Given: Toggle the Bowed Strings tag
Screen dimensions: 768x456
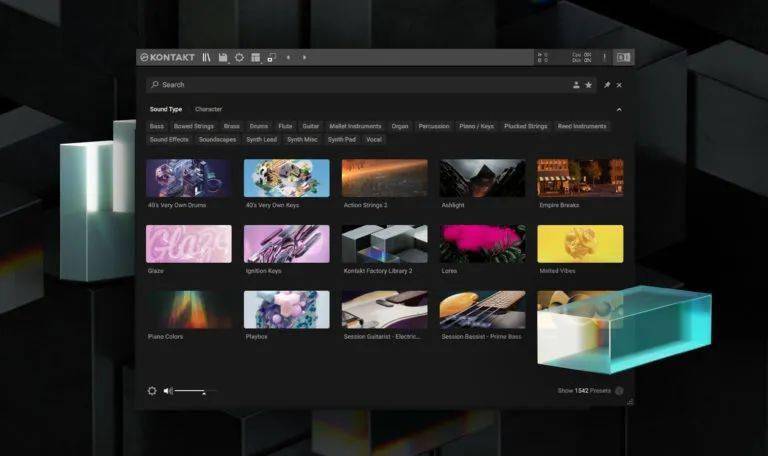Looking at the screenshot, I should [193, 126].
